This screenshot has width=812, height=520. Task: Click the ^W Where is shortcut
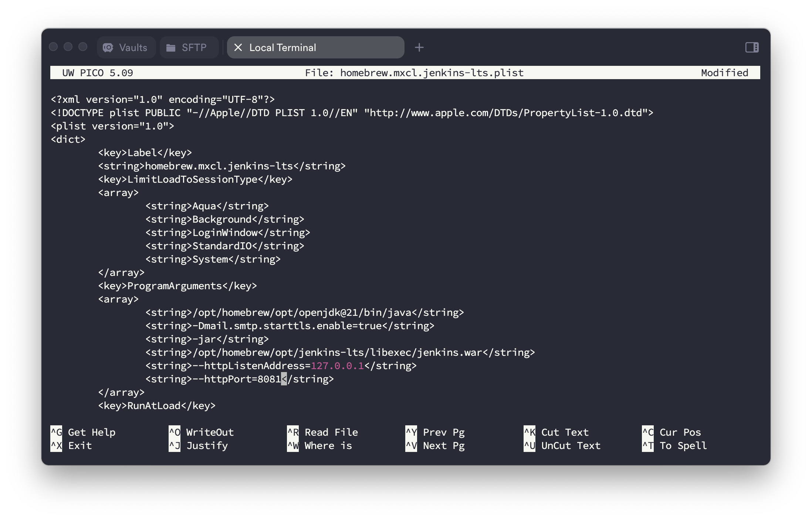[320, 446]
